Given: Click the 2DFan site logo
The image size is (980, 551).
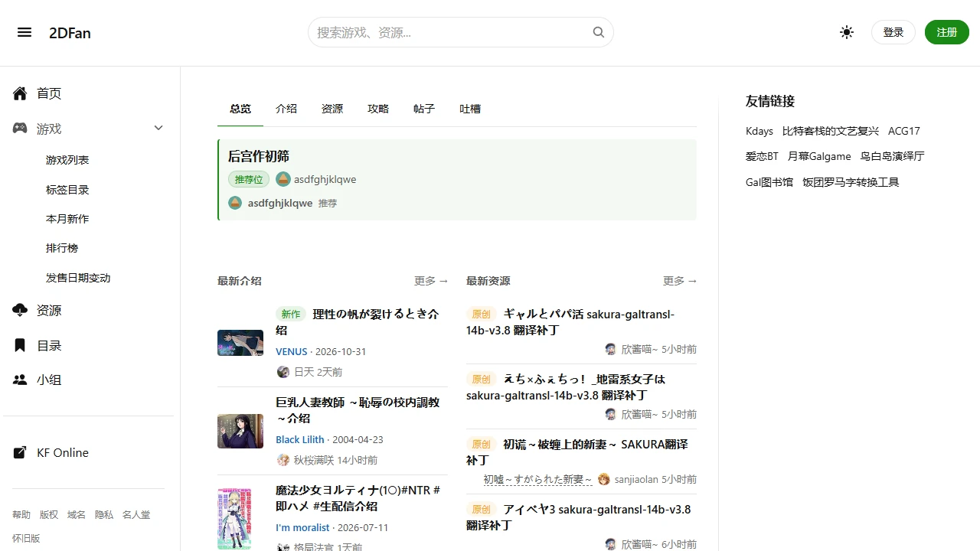Looking at the screenshot, I should tap(70, 33).
